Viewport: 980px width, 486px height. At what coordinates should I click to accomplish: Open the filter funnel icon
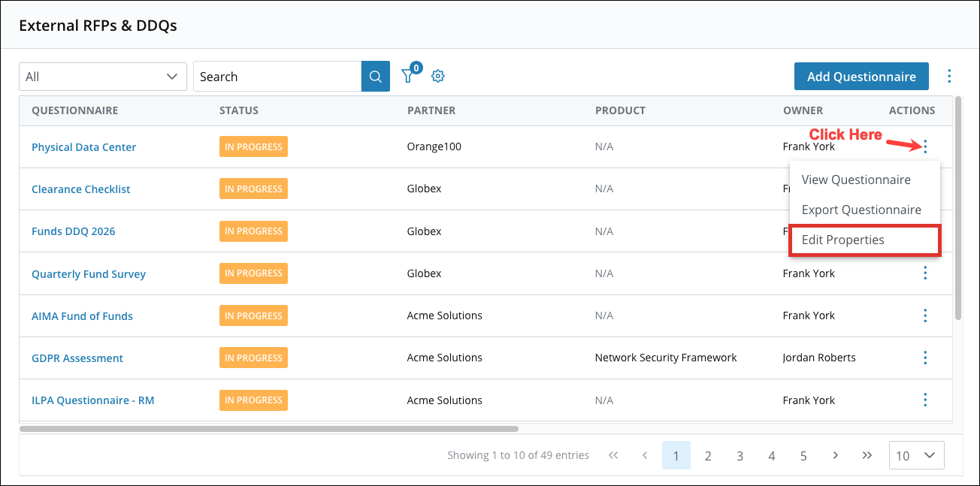[409, 75]
